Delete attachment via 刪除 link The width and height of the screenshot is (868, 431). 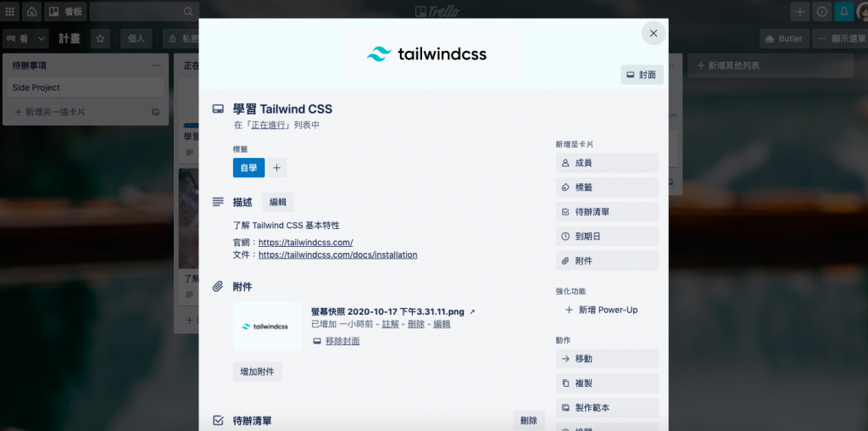(416, 324)
